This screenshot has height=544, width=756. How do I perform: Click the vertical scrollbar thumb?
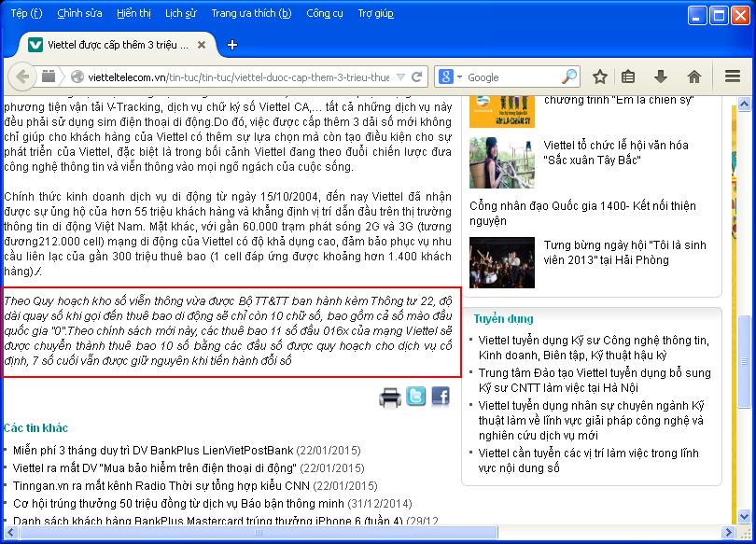(744, 361)
